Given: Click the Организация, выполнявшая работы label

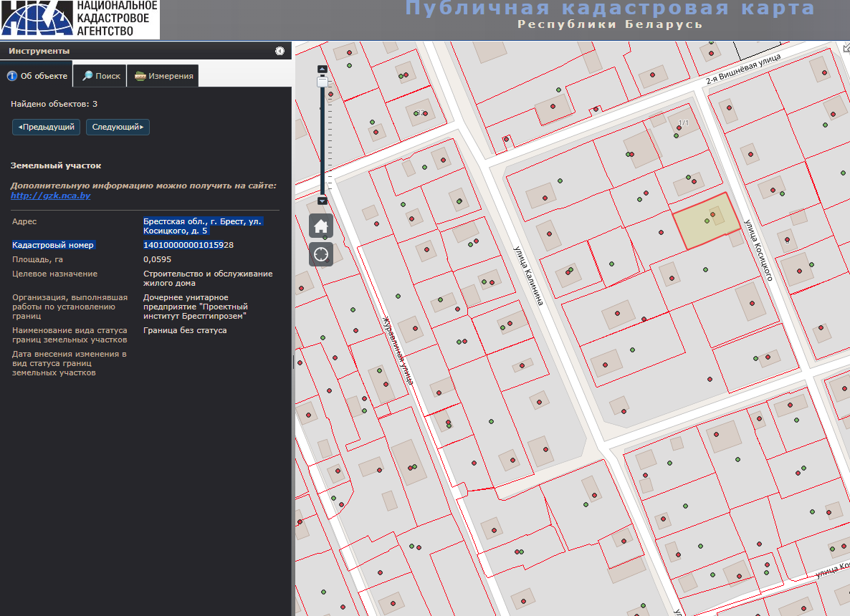Looking at the screenshot, I should point(70,307).
